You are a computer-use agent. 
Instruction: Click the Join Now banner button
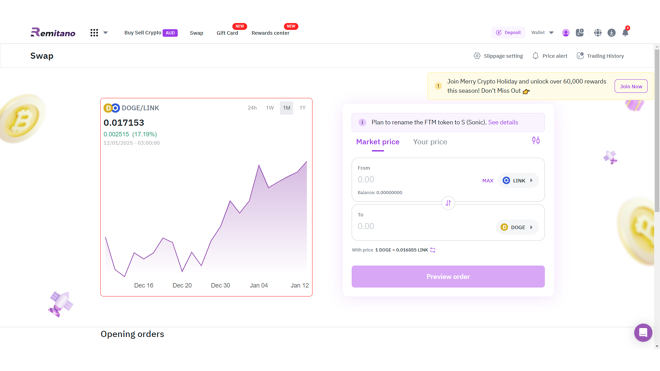point(631,86)
